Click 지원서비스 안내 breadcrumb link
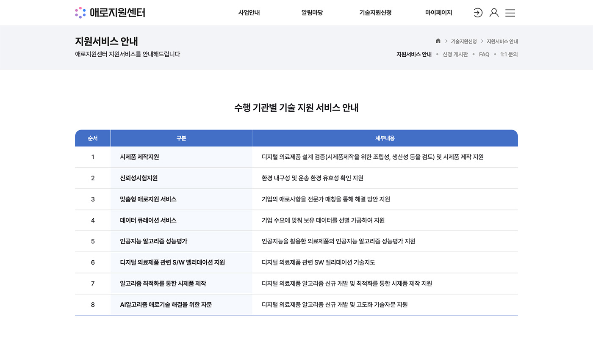Screen dimensions: 593x364 502,41
